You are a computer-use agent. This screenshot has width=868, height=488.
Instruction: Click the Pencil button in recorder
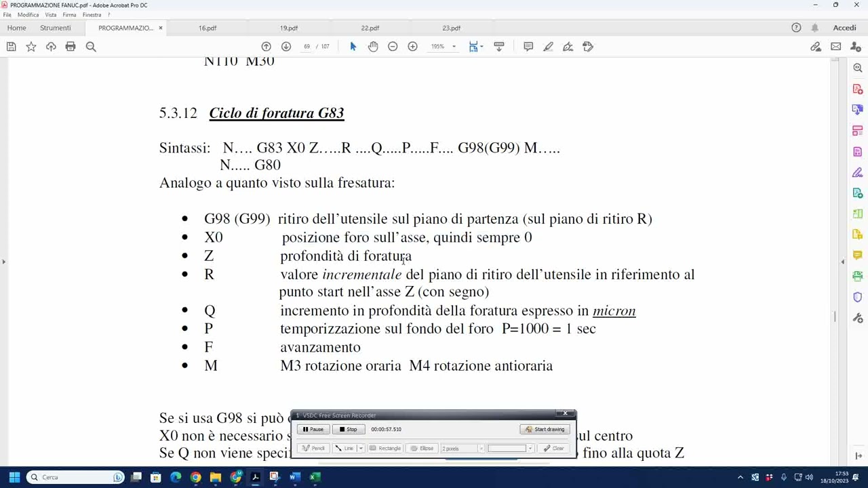314,448
